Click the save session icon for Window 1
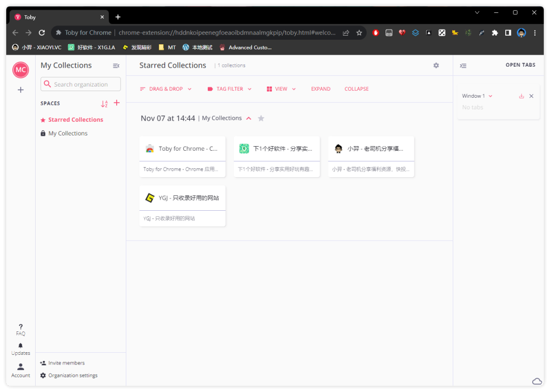This screenshot has width=550, height=392. (521, 96)
